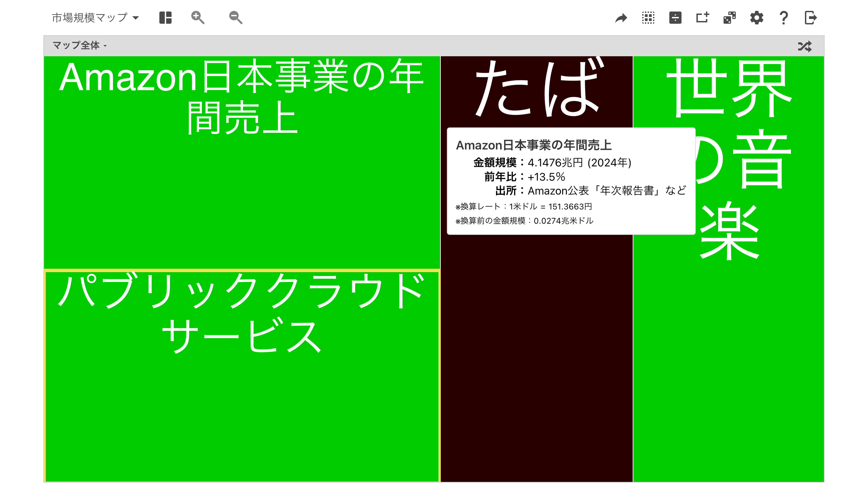Click tooltip note 換算レート：1米ドル = 151.3663円
This screenshot has height=488, width=868.
click(x=524, y=206)
